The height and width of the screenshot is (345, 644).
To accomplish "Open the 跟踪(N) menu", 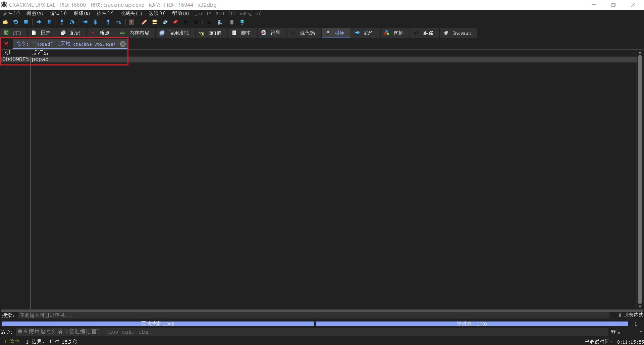I will [x=82, y=13].
